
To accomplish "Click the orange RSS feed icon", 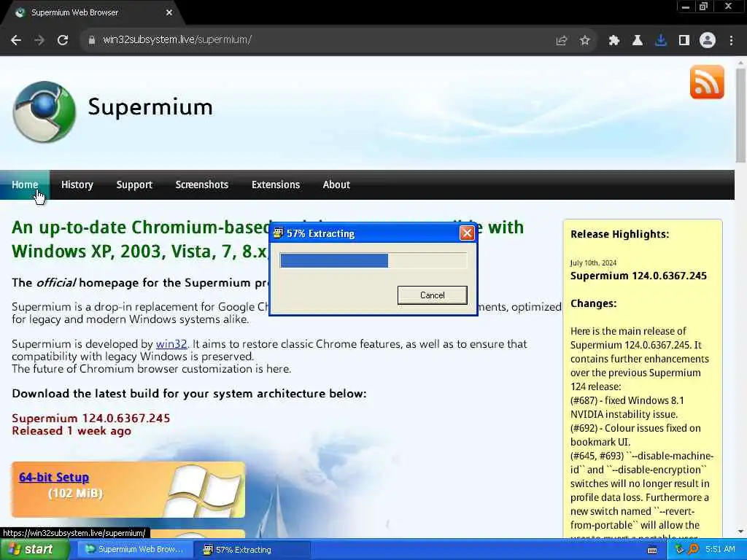I will (x=707, y=82).
